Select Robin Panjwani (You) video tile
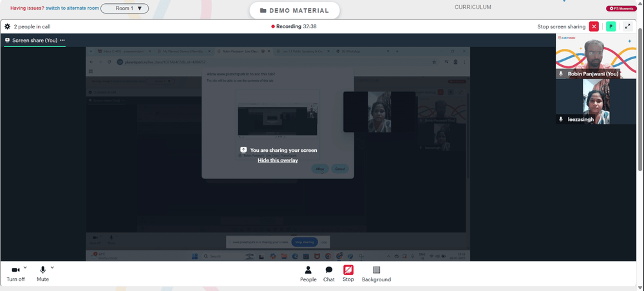Image resolution: width=644 pixels, height=291 pixels. [x=596, y=56]
